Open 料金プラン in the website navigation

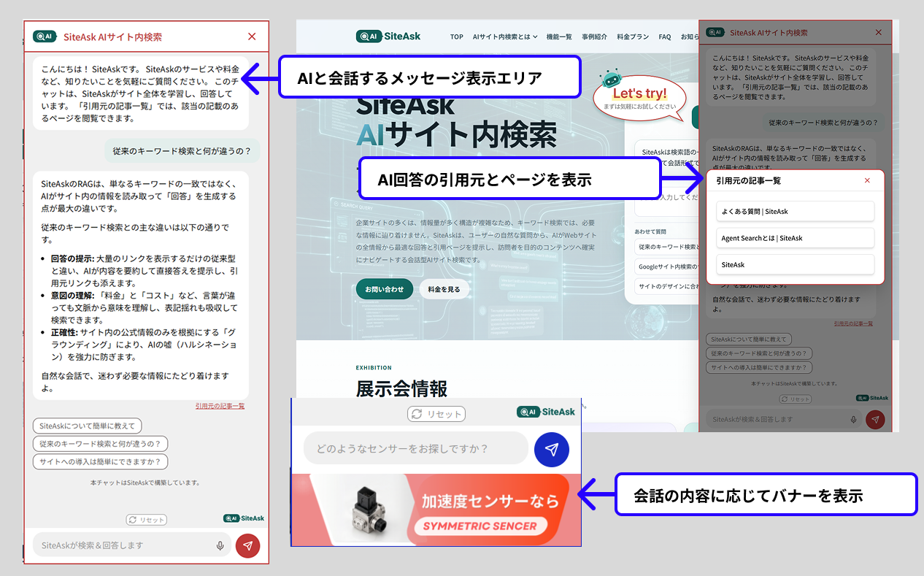[x=633, y=37]
